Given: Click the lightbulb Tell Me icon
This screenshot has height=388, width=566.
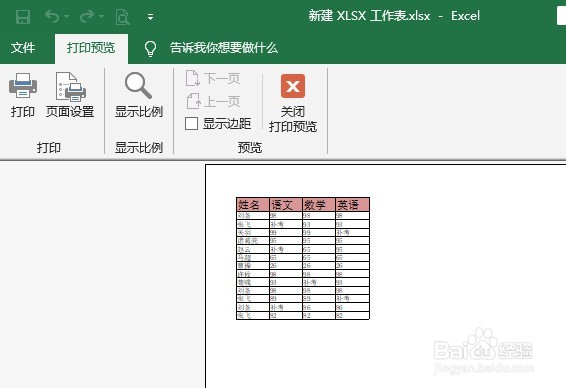Looking at the screenshot, I should click(150, 48).
